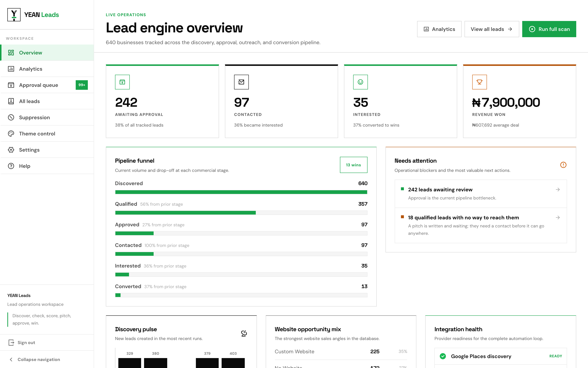
Task: Start the Run full scan button
Action: [549, 29]
